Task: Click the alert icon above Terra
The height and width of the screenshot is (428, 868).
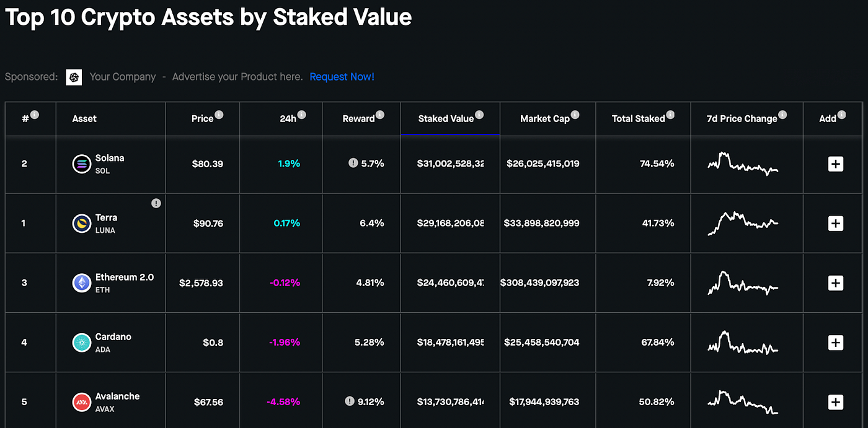Action: tap(156, 203)
